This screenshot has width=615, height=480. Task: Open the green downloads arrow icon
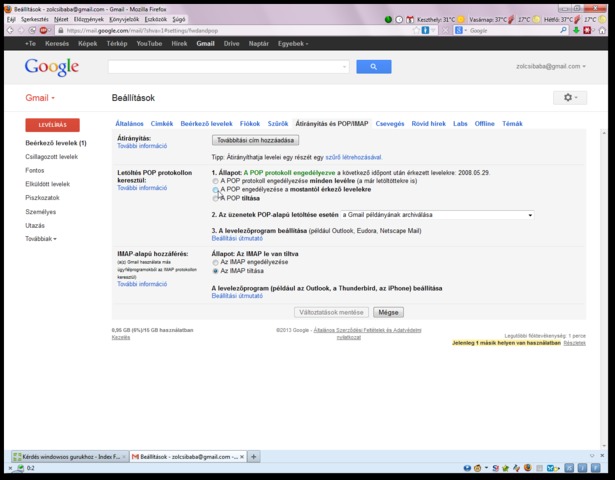576,31
